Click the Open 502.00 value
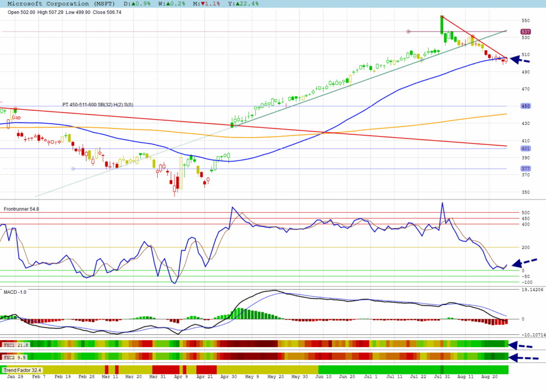Image resolution: width=546 pixels, height=392 pixels. click(x=21, y=12)
